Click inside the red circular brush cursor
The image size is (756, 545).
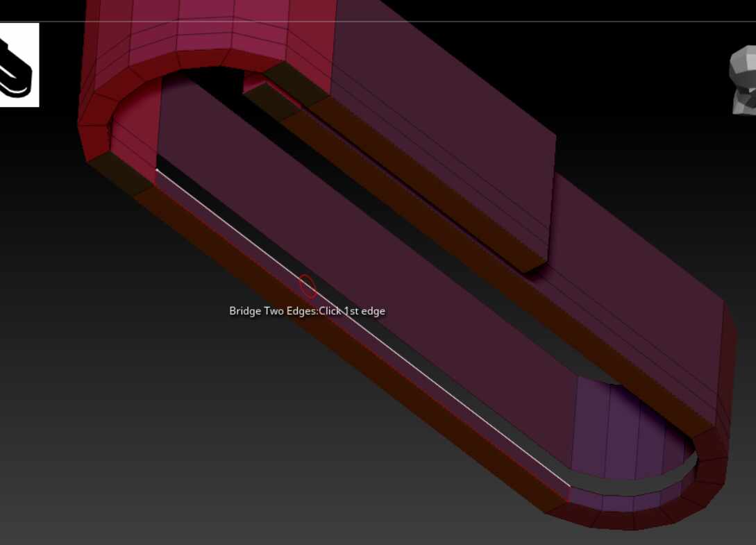(x=307, y=287)
